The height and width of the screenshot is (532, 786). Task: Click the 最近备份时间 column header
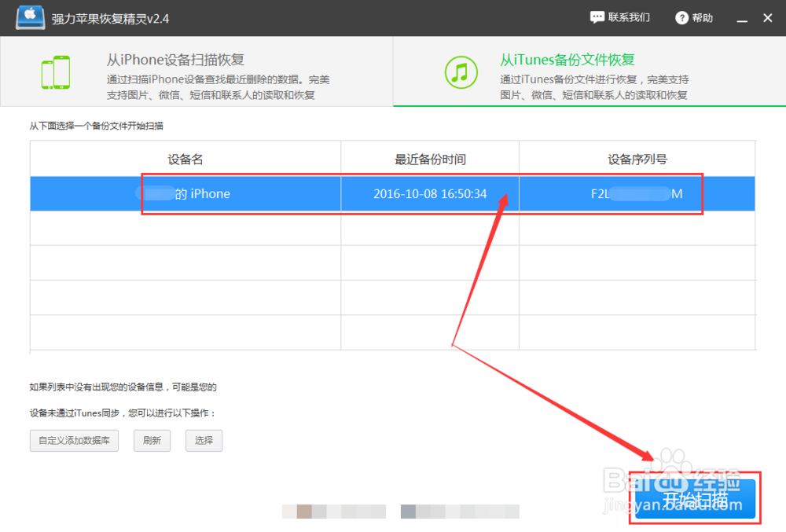[429, 158]
